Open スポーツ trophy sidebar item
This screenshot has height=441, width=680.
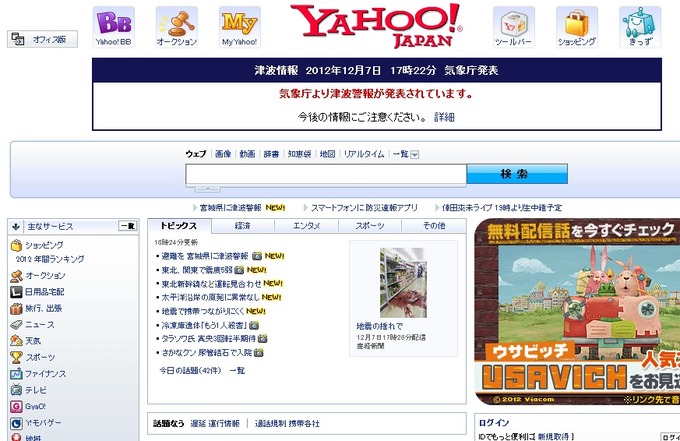[x=40, y=357]
